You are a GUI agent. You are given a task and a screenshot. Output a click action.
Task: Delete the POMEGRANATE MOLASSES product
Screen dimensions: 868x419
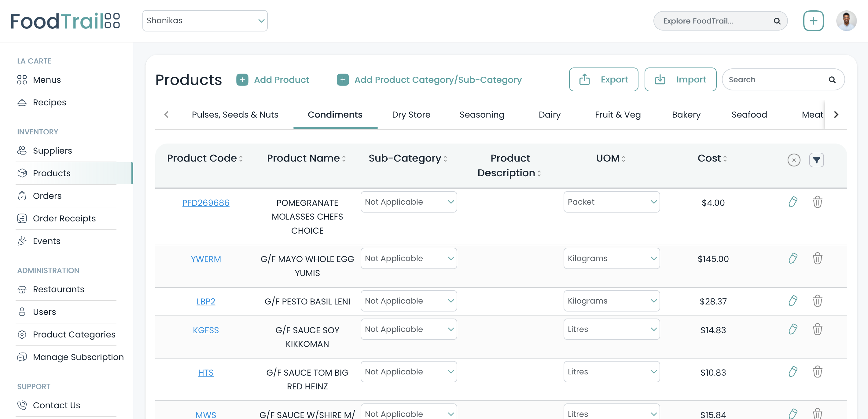[818, 202]
